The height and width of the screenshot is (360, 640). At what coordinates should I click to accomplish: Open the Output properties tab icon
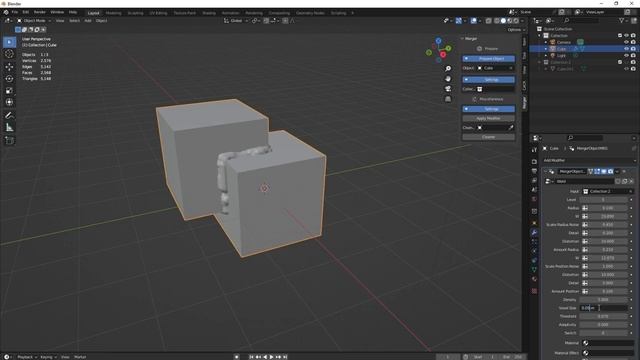point(534,171)
